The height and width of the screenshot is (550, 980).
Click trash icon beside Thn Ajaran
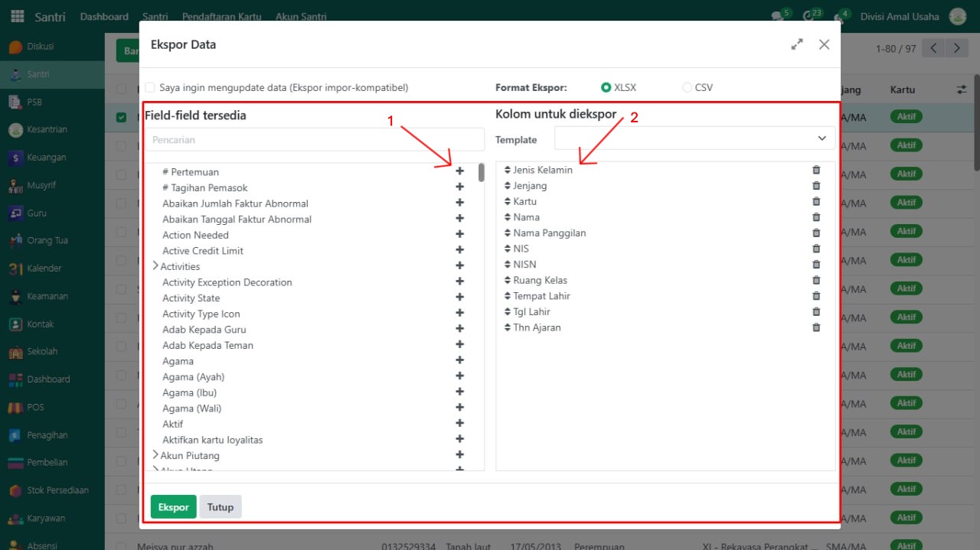pos(816,327)
